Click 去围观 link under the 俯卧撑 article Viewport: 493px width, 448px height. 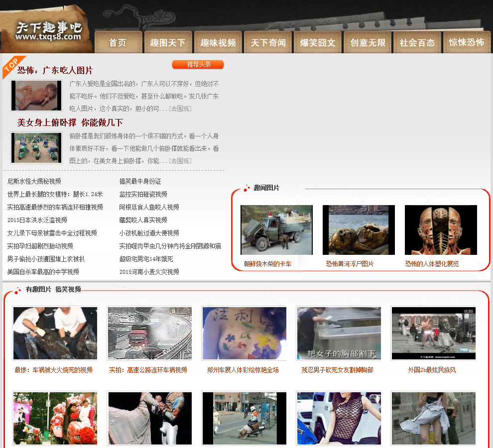point(180,161)
